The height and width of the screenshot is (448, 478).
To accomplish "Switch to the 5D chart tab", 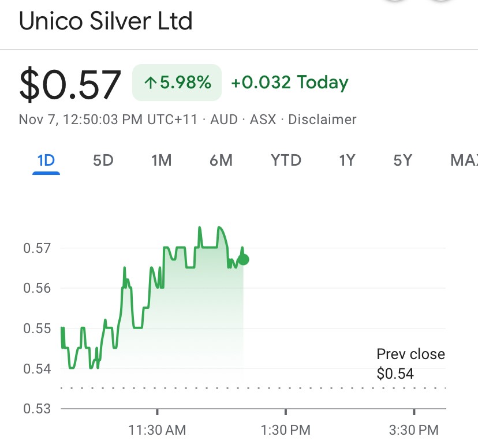I will [103, 160].
